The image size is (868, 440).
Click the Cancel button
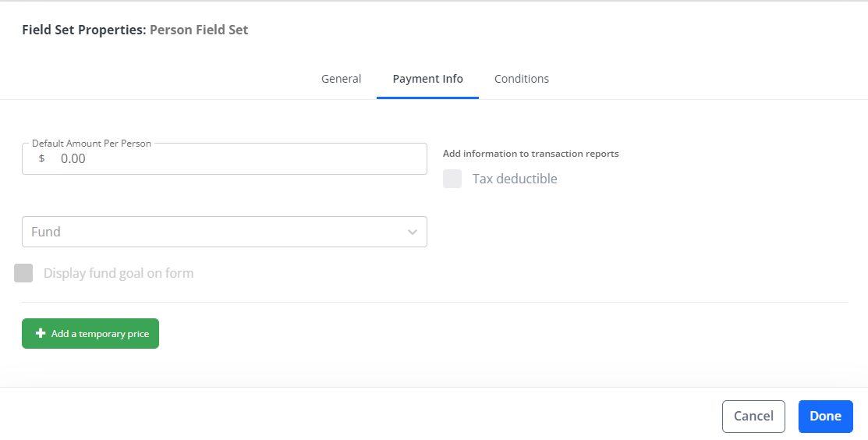coord(753,416)
